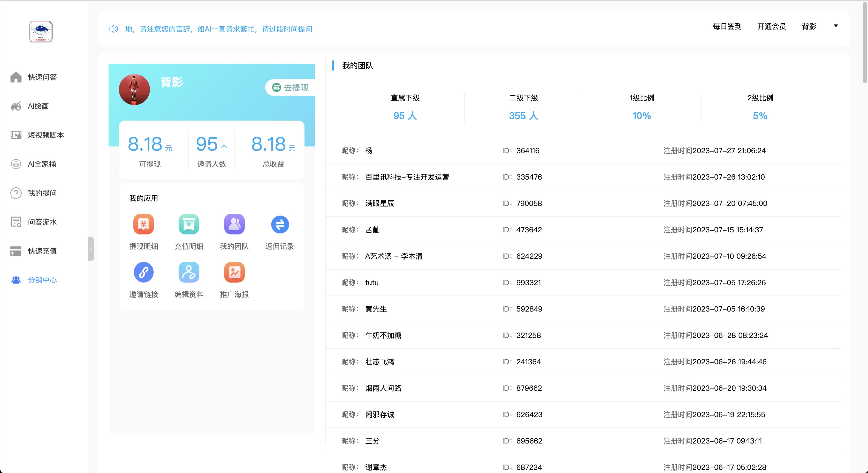The width and height of the screenshot is (868, 473).
Task: Open 快速充值 card icon
Action: tap(16, 251)
